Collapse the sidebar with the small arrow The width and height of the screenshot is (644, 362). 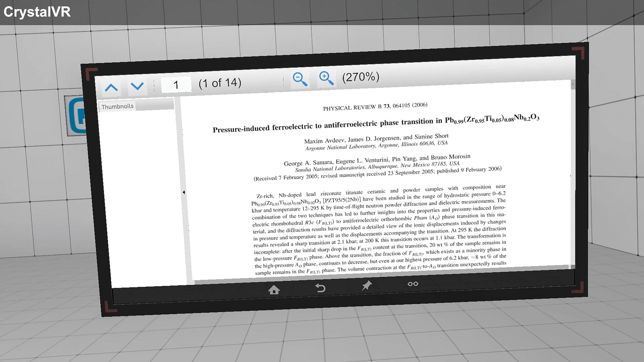184,192
